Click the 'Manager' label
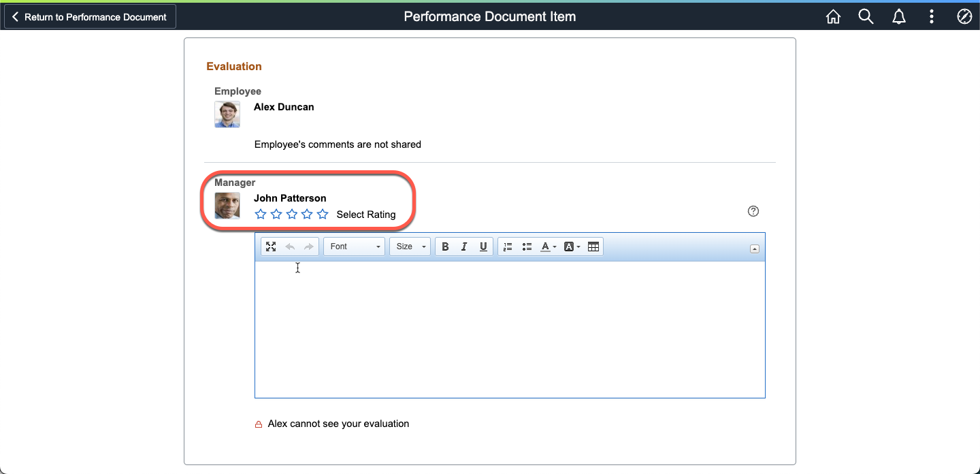 point(235,183)
